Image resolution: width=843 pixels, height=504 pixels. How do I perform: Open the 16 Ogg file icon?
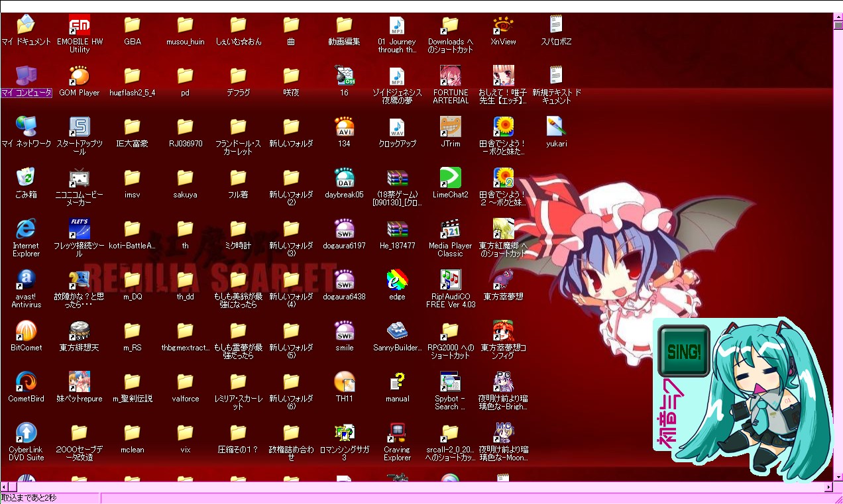[345, 76]
